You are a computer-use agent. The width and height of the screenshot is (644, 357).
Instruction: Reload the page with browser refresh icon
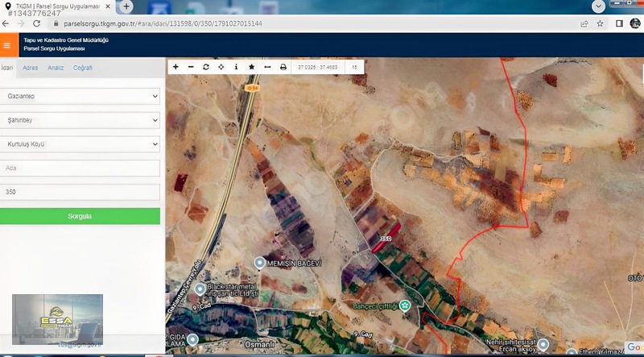pos(36,23)
